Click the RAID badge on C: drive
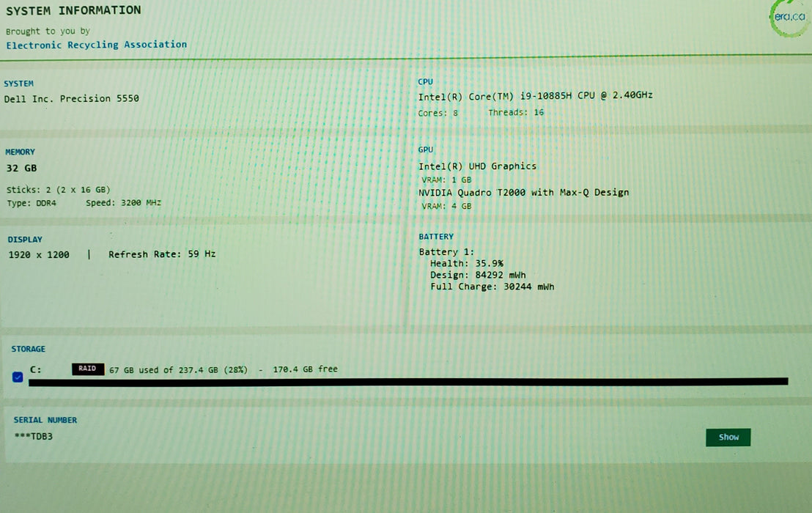Screen dimensions: 812x513 (x=87, y=369)
